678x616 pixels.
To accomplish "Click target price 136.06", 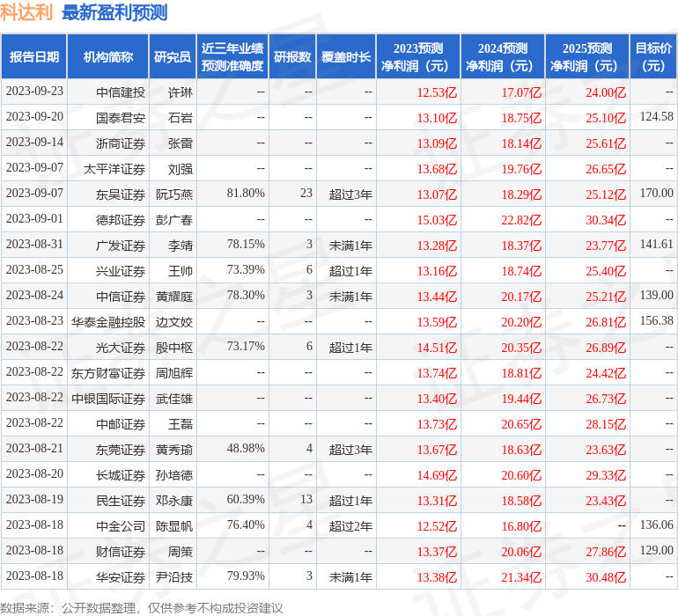I will point(656,524).
